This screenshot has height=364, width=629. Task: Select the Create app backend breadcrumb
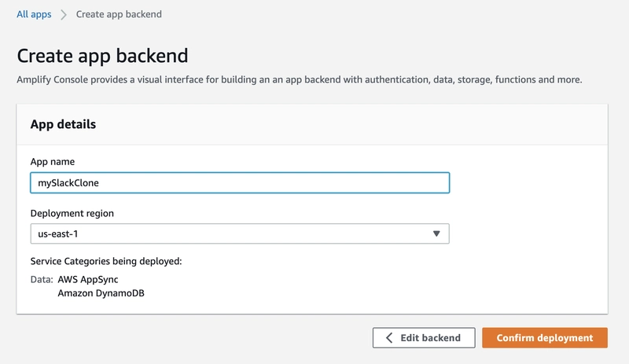pos(119,14)
